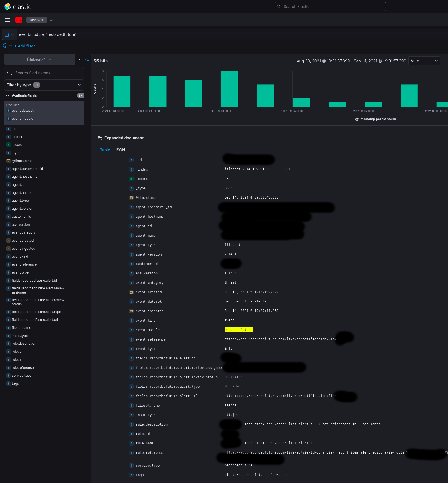448x483 pixels.
Task: Click the date range display text
Action: point(351,61)
